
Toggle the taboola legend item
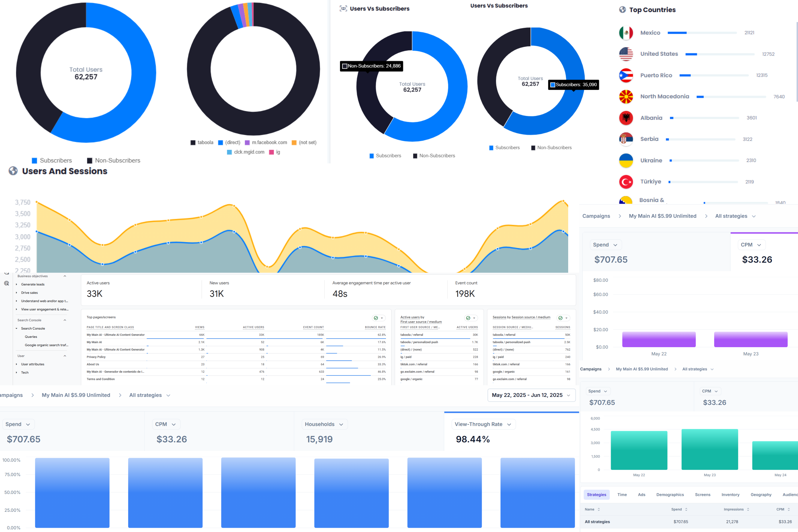point(202,143)
